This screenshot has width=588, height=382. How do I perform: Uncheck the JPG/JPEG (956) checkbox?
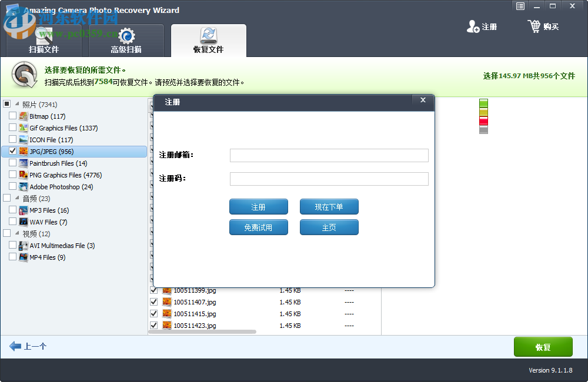[x=13, y=152]
